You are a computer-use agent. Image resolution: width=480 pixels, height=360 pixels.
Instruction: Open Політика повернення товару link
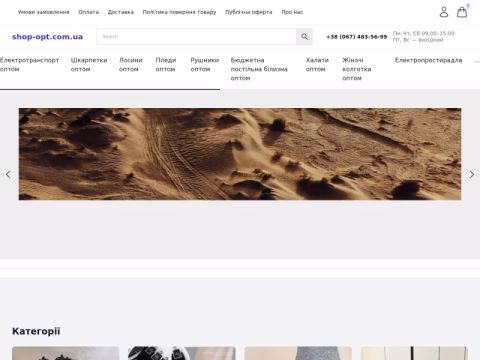pos(179,12)
